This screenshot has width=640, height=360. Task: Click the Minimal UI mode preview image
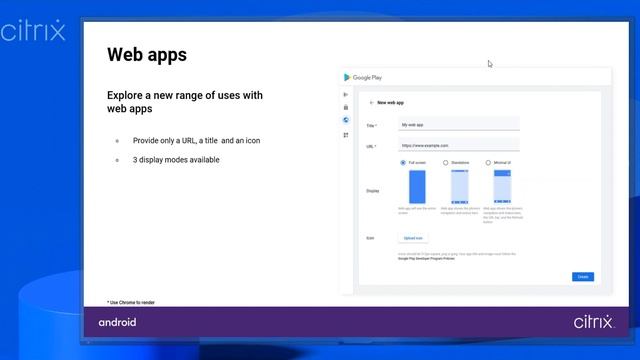502,187
